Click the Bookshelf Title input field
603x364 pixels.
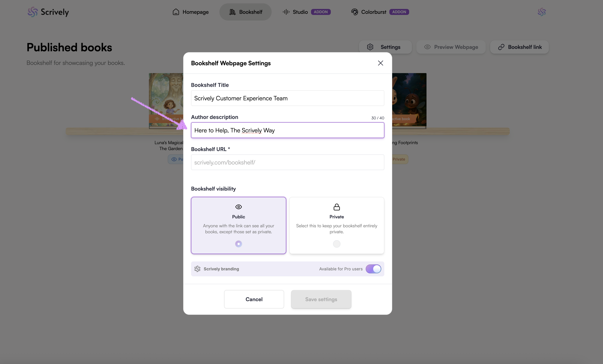287,98
